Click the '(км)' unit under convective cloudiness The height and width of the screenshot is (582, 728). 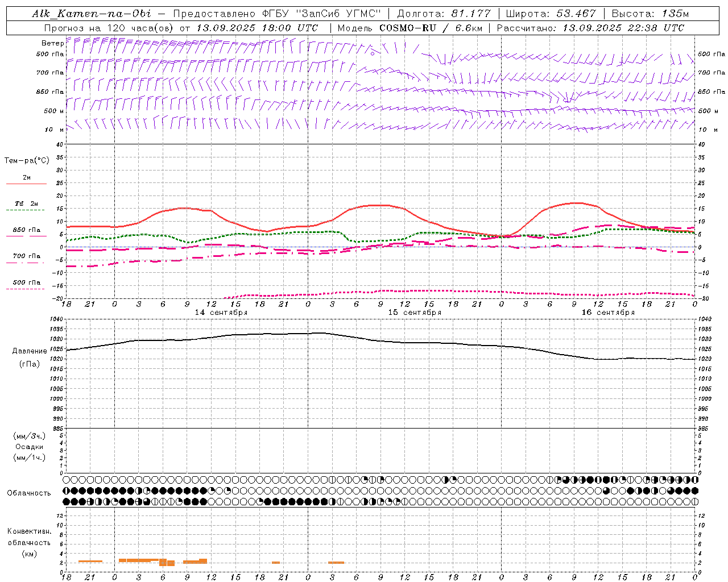tap(29, 554)
